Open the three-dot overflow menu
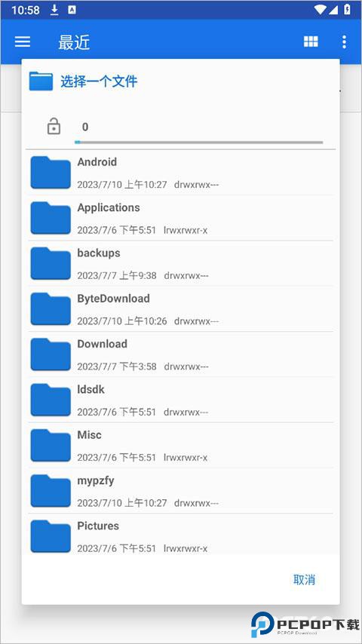This screenshot has height=644, width=362. tap(344, 41)
